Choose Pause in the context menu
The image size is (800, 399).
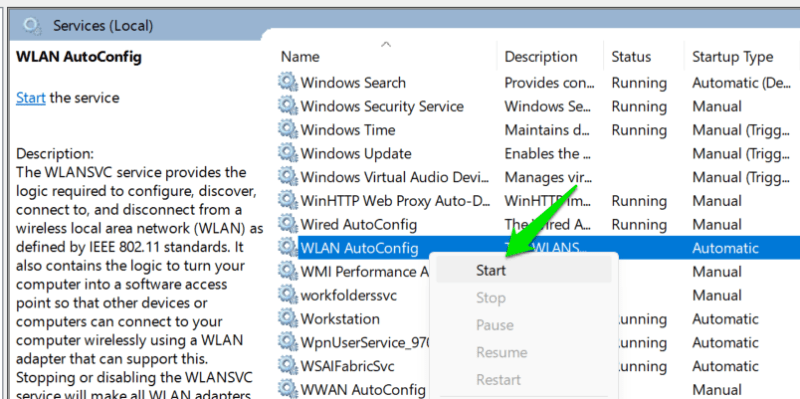[523, 325]
